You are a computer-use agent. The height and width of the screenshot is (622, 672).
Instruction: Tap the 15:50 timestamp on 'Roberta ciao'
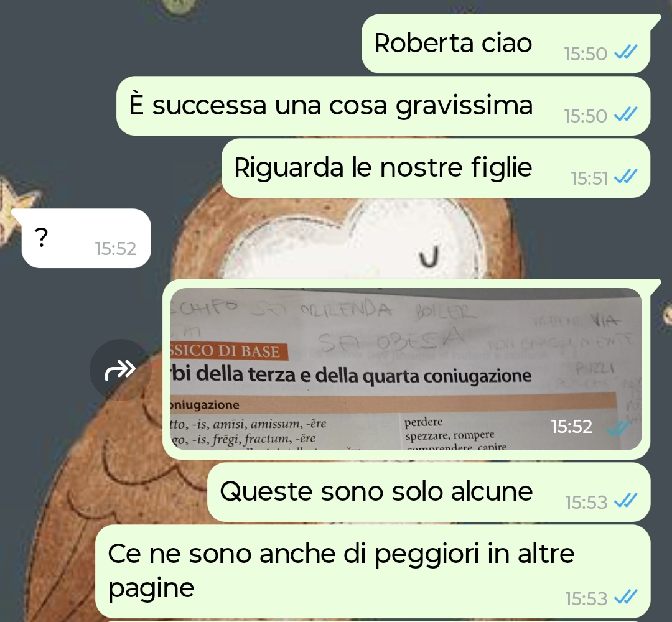(586, 54)
